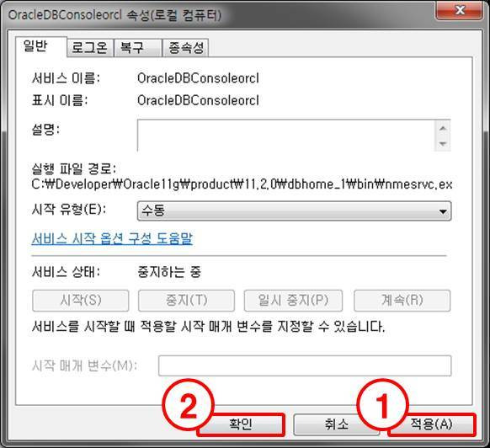
Task: Click the 서비스 시작 옵션 구성 도움말 link
Action: pos(112,239)
